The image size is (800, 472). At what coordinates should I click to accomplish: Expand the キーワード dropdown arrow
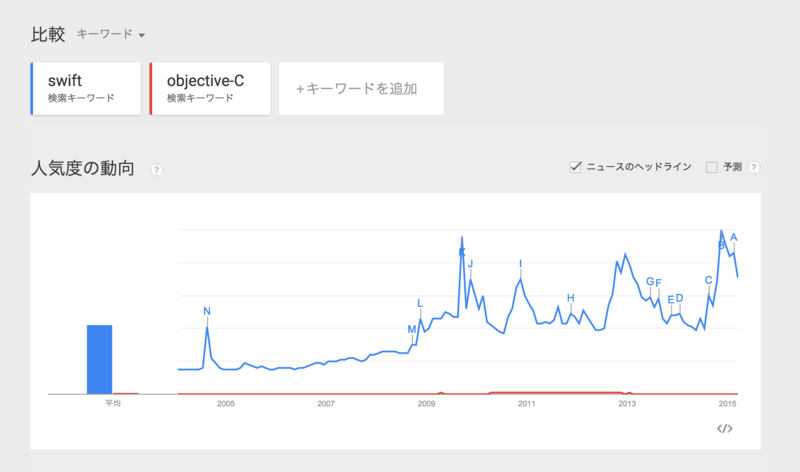click(x=142, y=35)
